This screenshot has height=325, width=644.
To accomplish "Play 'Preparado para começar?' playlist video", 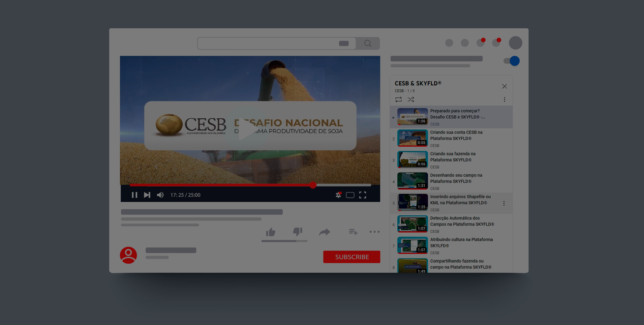I will [x=451, y=117].
